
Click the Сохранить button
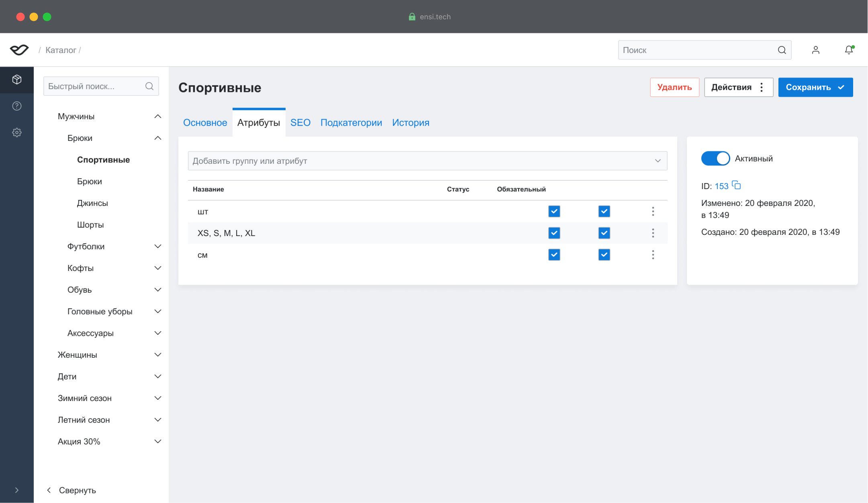[815, 88]
